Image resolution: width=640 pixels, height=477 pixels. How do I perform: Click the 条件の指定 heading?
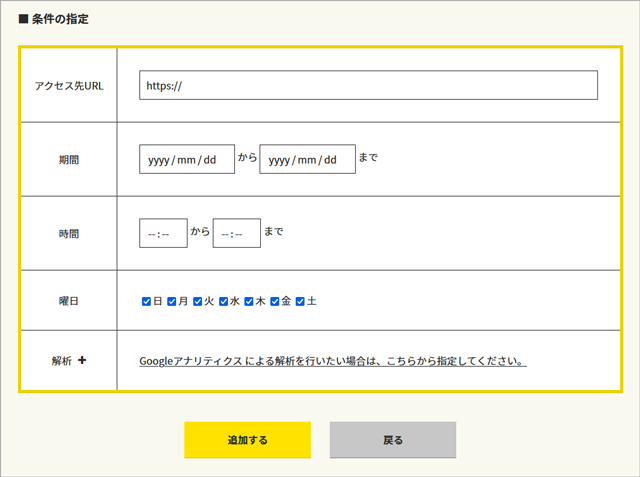(53, 19)
